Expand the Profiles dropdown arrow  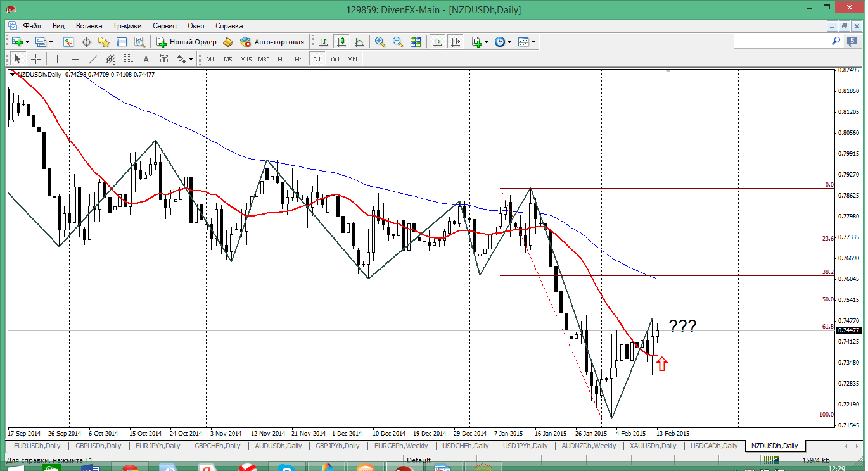pos(51,42)
